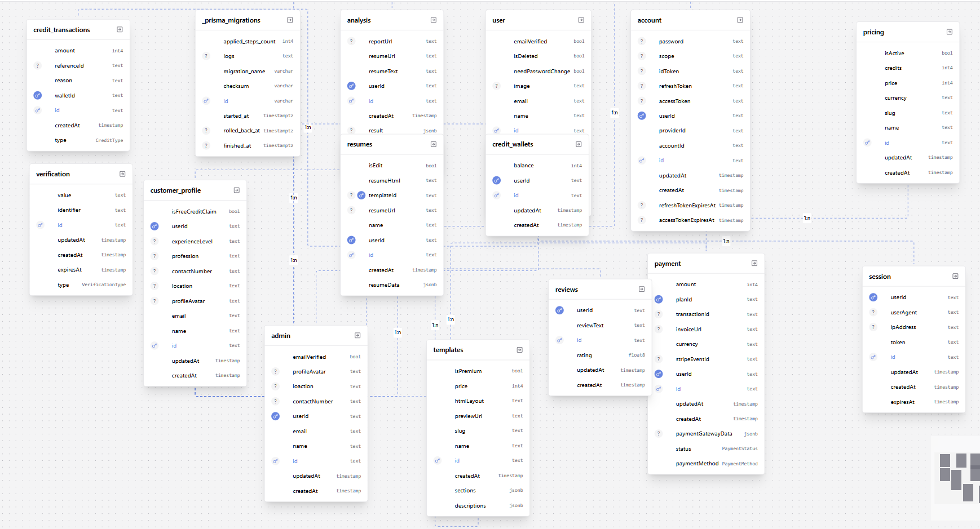The width and height of the screenshot is (980, 529).
Task: Open the verification table header icon
Action: click(x=122, y=174)
